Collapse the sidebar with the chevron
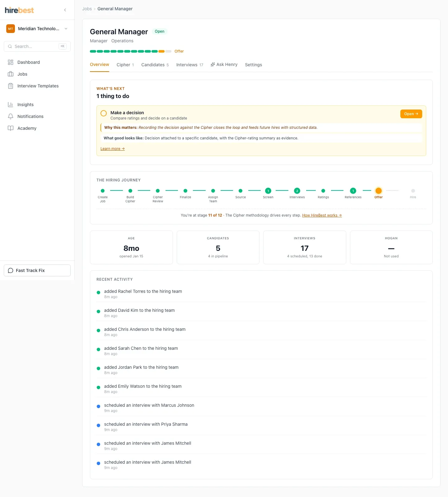Image resolution: width=448 pixels, height=497 pixels. (65, 10)
